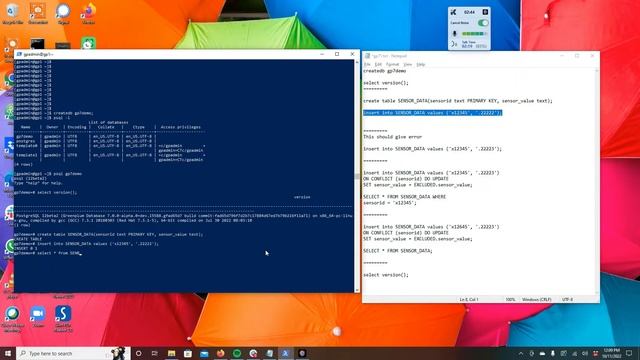
Task: Open the green round taskbar app
Action: [x=237, y=353]
